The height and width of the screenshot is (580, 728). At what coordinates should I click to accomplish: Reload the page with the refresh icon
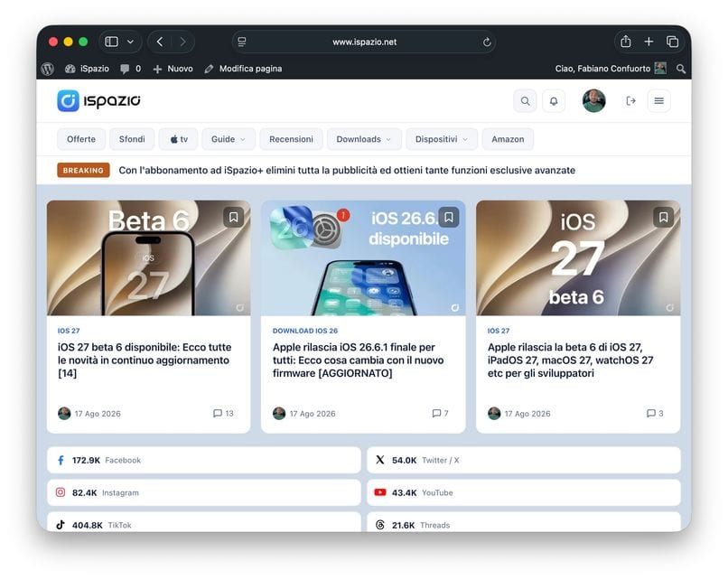pos(487,42)
